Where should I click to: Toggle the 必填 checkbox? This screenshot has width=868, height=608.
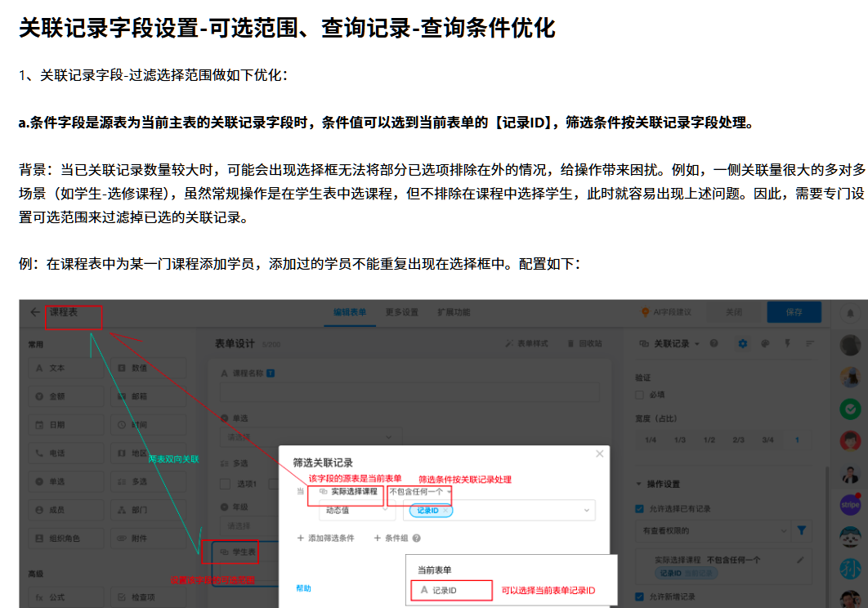point(639,395)
